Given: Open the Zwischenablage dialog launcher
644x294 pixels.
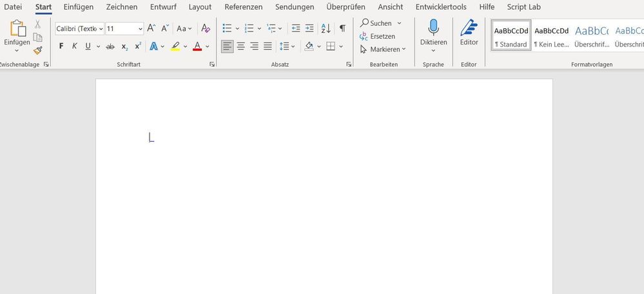Looking at the screenshot, I should (x=46, y=64).
